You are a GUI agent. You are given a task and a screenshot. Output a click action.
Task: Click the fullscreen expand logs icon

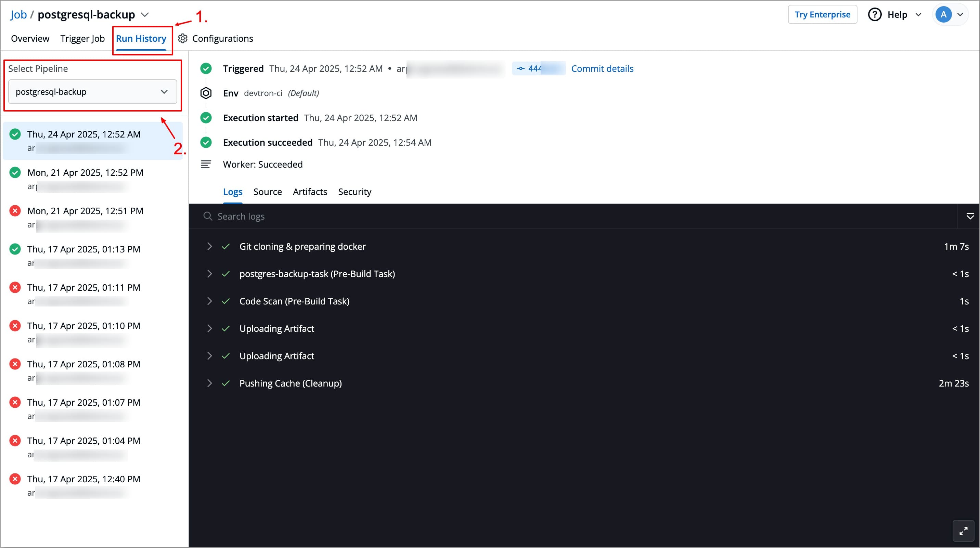click(x=963, y=531)
